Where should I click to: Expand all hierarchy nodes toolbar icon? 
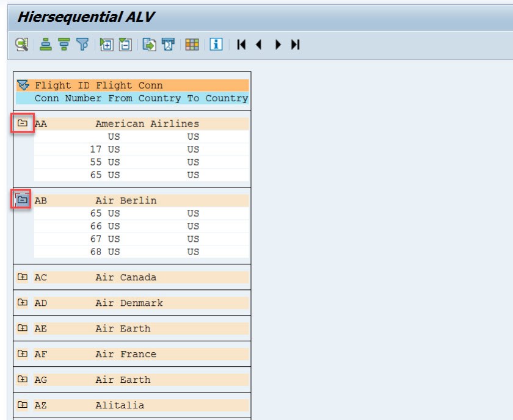[x=106, y=44]
